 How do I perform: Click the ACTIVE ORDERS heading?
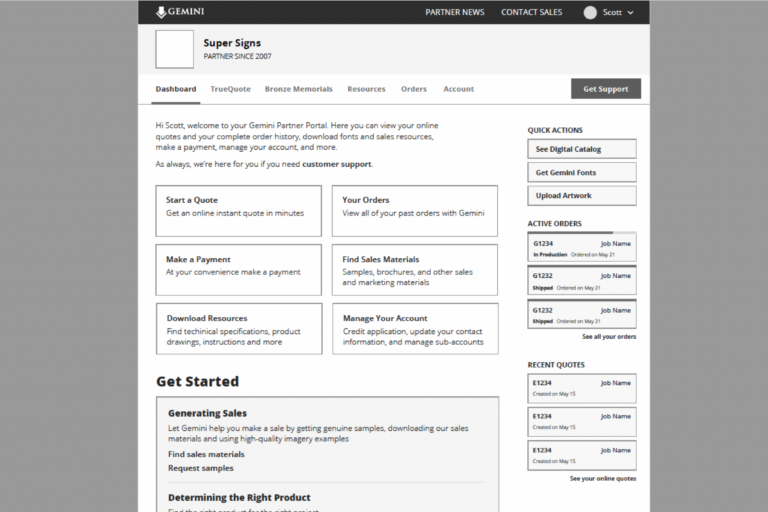554,223
